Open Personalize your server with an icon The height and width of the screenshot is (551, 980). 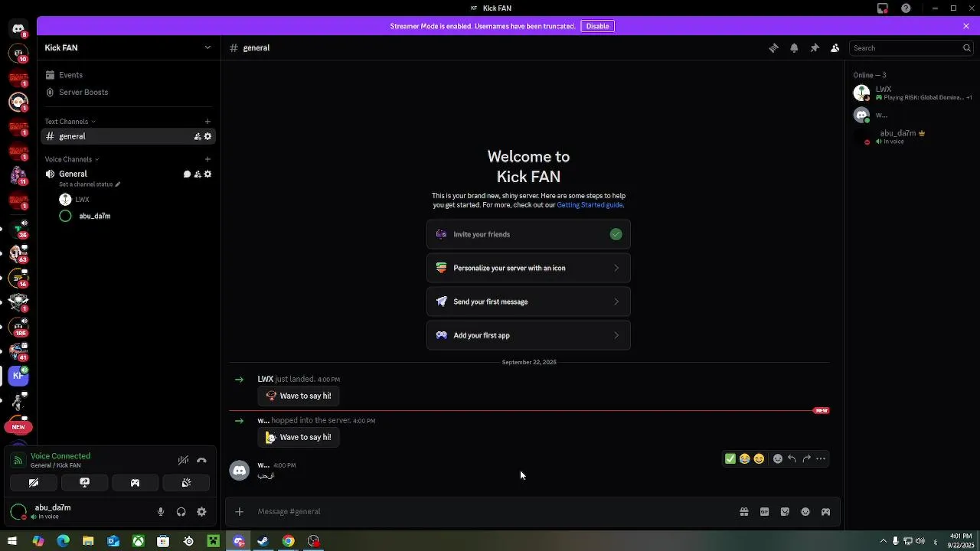(528, 268)
